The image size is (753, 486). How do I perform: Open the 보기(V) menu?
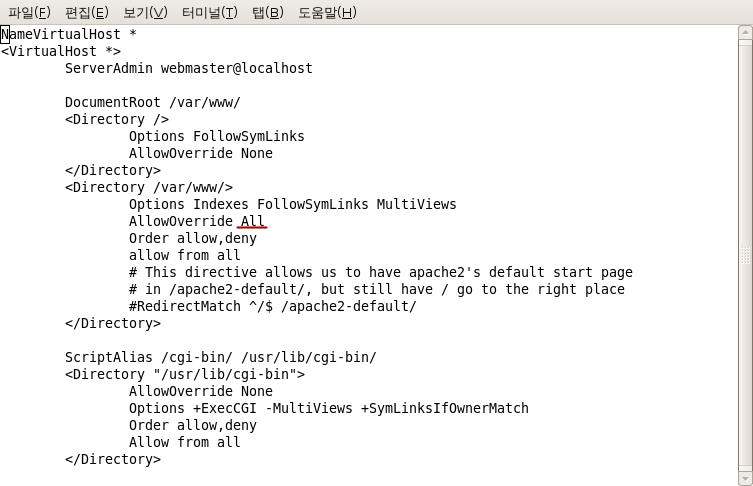click(x=145, y=12)
